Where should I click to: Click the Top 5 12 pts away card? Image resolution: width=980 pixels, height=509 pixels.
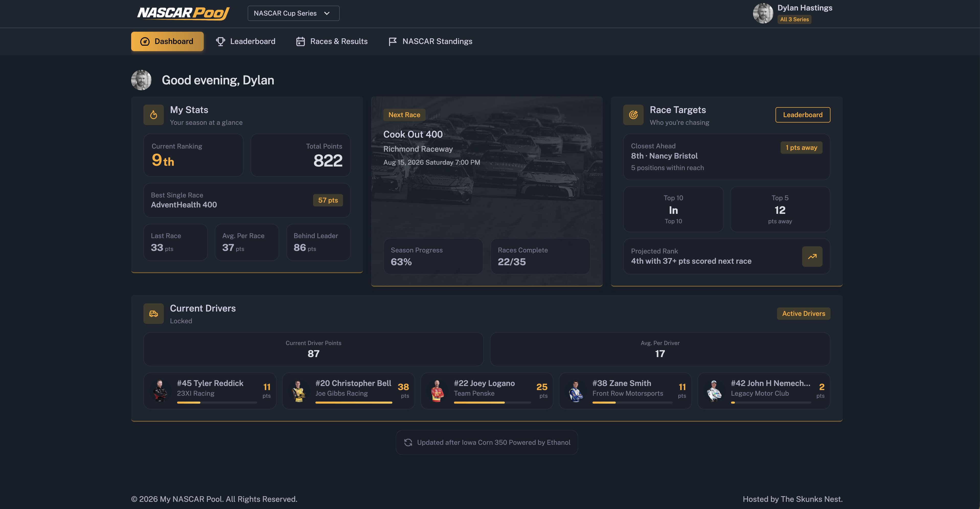780,209
